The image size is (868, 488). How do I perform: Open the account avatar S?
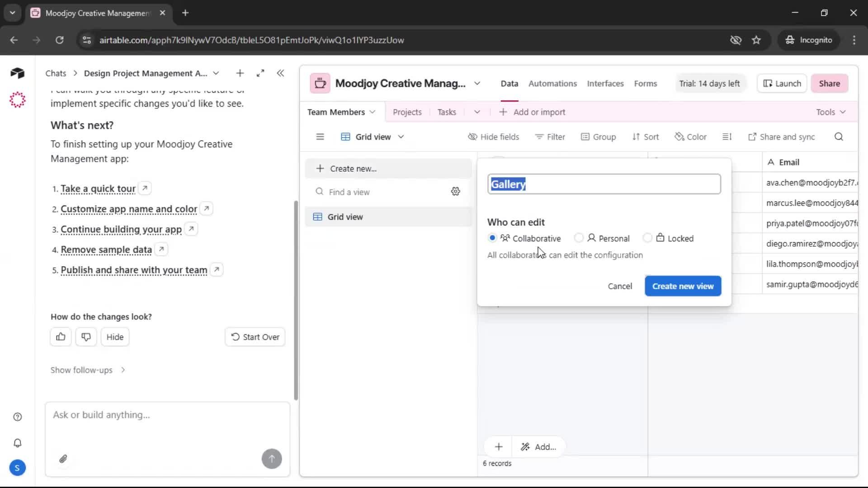(x=17, y=468)
